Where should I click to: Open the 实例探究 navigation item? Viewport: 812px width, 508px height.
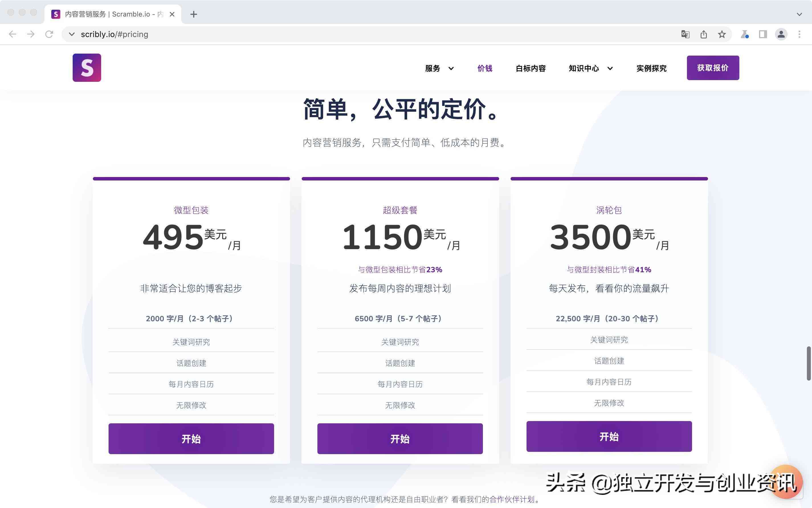click(652, 68)
